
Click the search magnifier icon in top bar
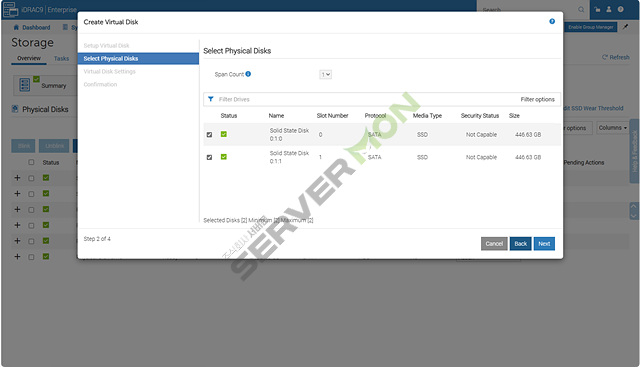[x=581, y=9]
